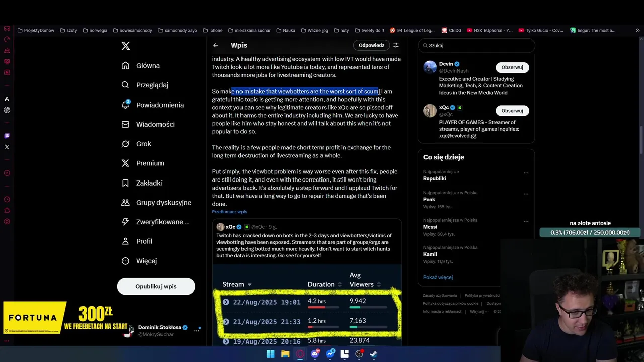The height and width of the screenshot is (362, 644).
Task: Open the 94 League of Leg... bookmark
Action: pyautogui.click(x=413, y=30)
